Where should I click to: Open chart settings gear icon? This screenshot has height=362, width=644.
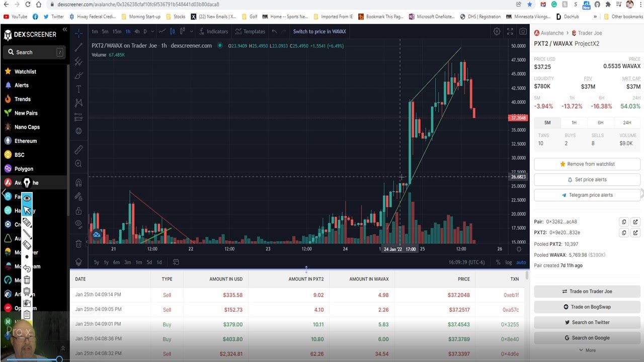(497, 31)
